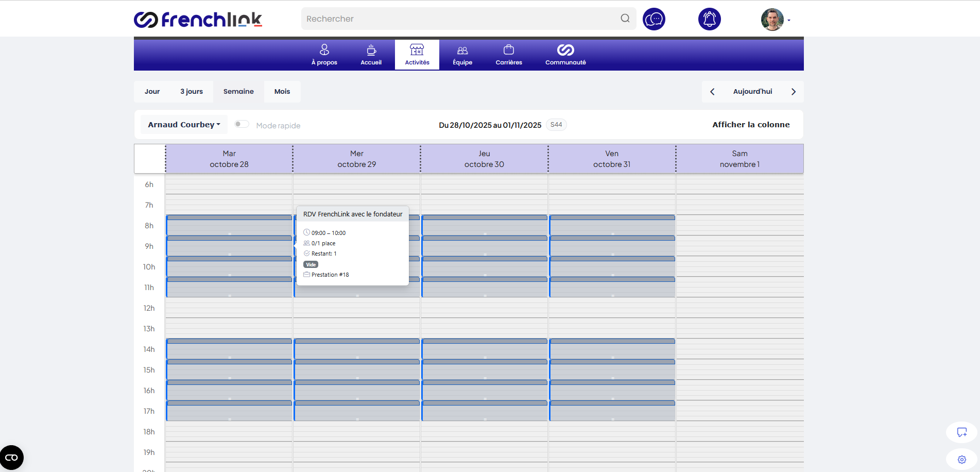Enable the Mode rapide toggle
The width and height of the screenshot is (980, 472).
pyautogui.click(x=242, y=124)
